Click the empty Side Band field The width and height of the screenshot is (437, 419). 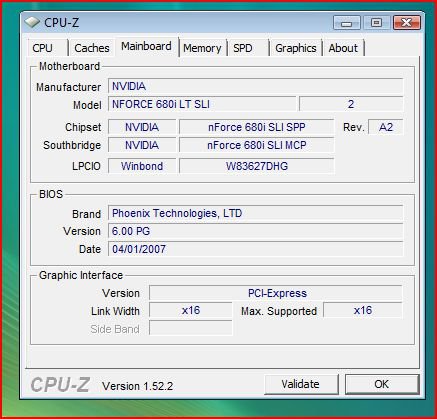191,328
